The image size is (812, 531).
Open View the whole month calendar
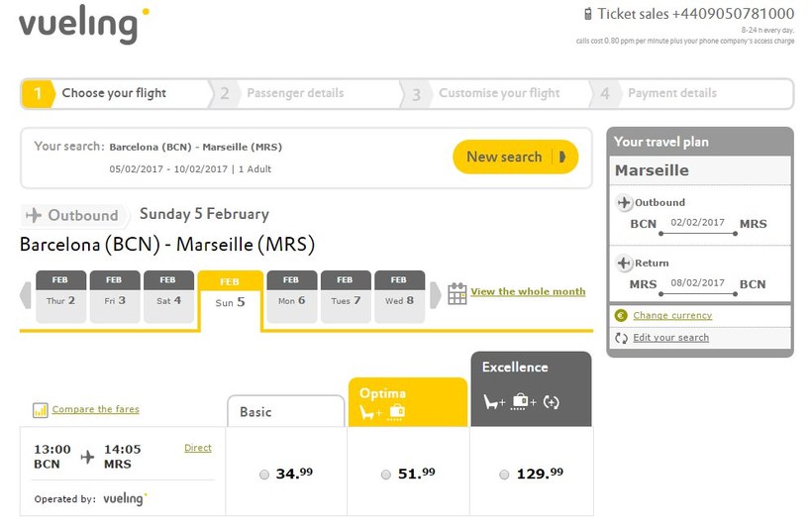[528, 292]
